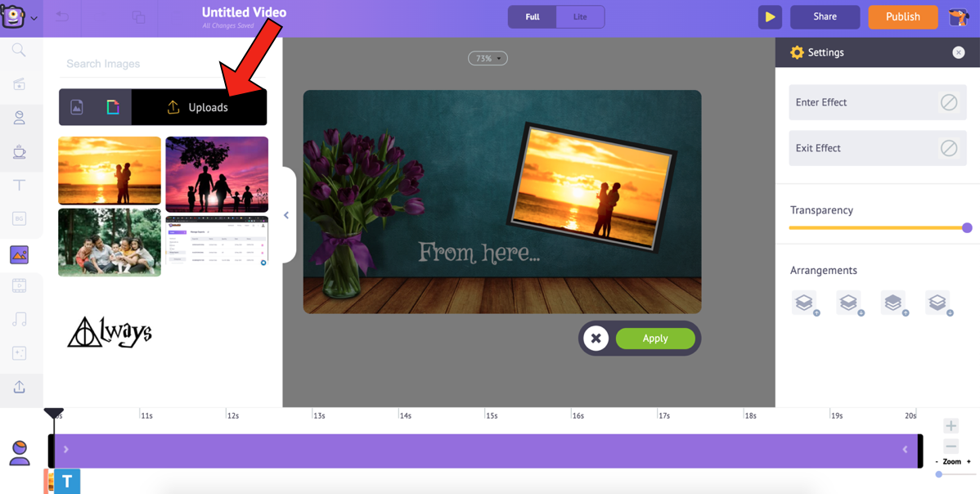Click the green Apply button
The width and height of the screenshot is (980, 494).
pyautogui.click(x=654, y=338)
